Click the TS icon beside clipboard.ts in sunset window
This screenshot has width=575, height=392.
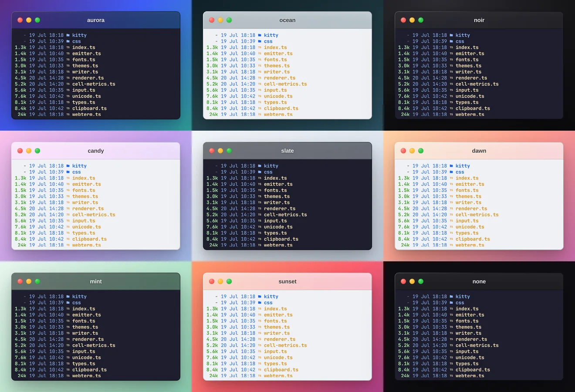pyautogui.click(x=260, y=370)
